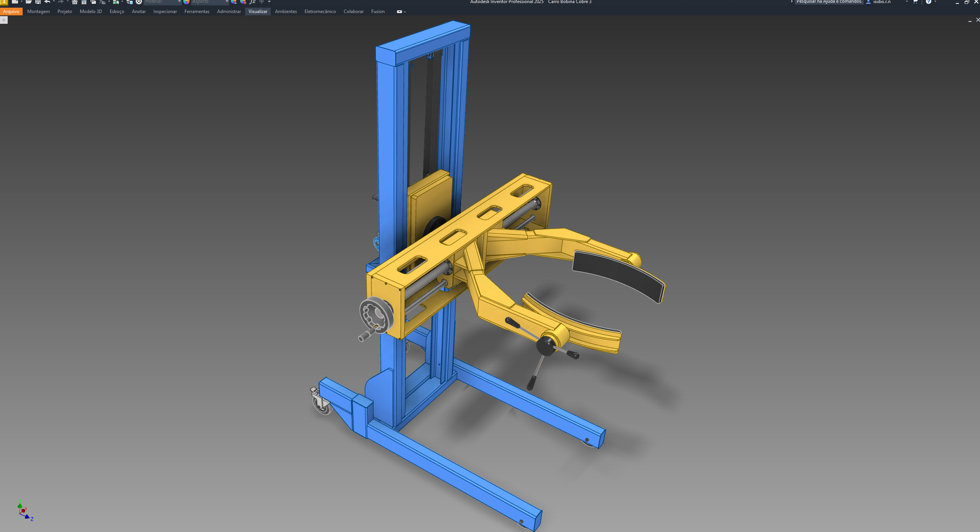The image size is (980, 532).
Task: Click the return/projects icon after the sheet icon
Action: (93, 2)
